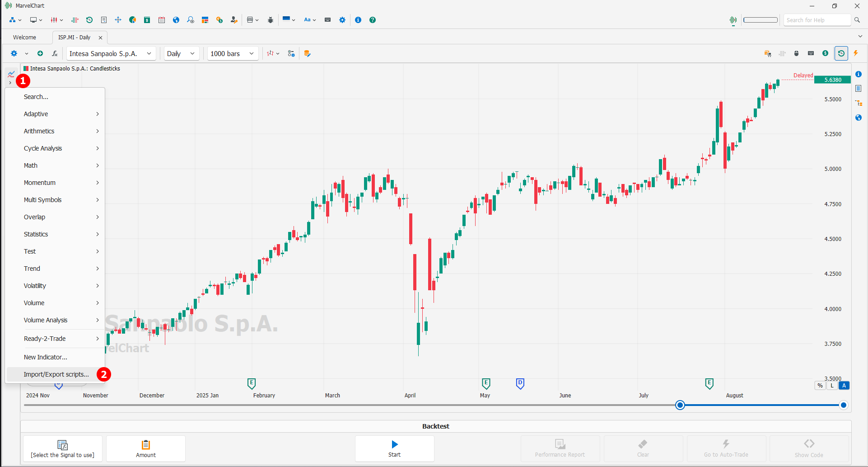Start the backtest
The height and width of the screenshot is (467, 868).
395,448
